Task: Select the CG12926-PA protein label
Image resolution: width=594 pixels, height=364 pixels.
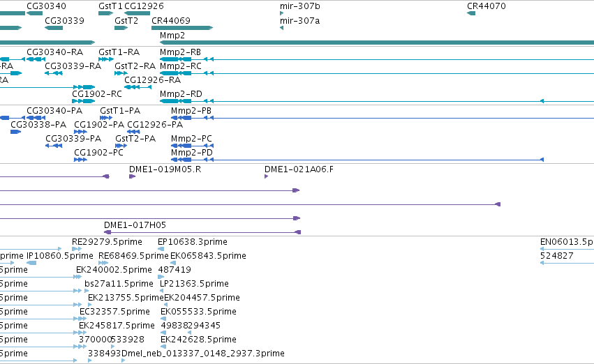Action: (x=155, y=125)
